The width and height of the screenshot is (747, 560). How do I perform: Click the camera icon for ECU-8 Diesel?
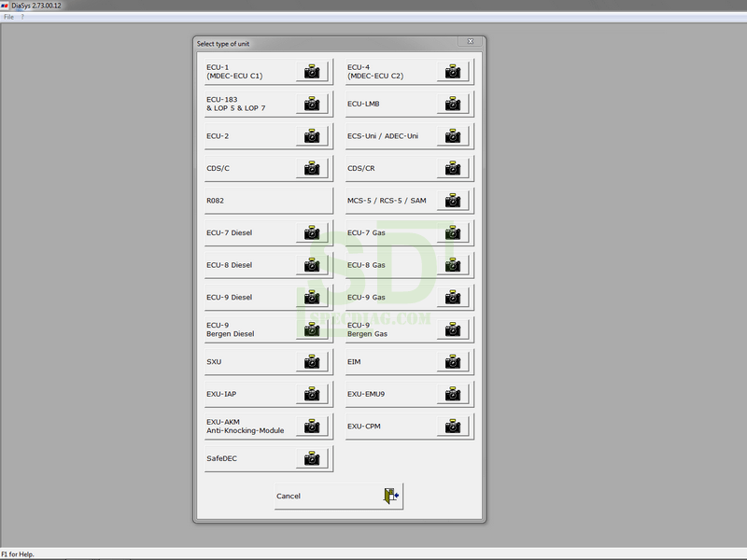coord(312,265)
